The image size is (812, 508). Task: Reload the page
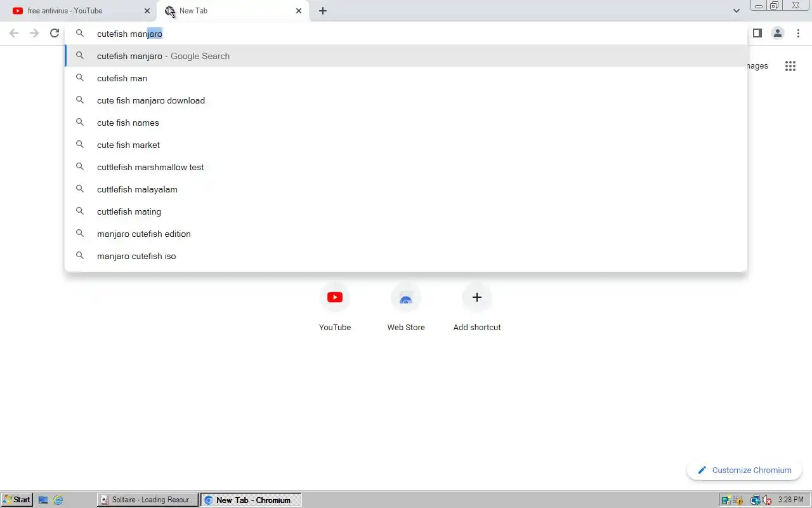(55, 33)
